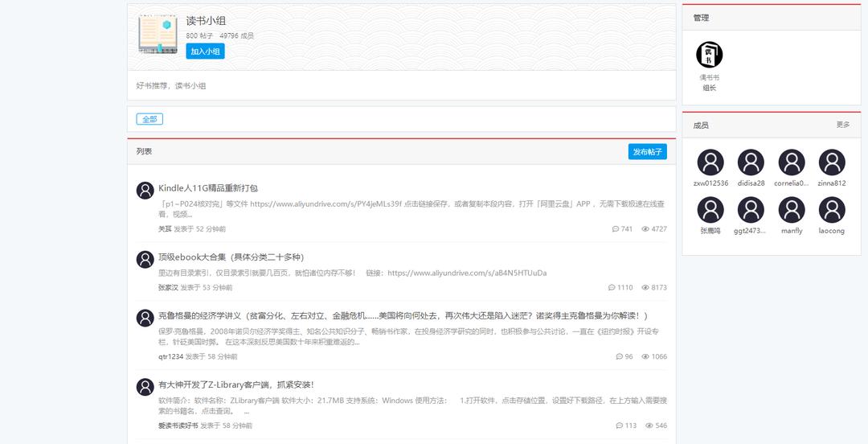Screen dimensions: 868x444
Task: Open the group leader's black book avatar
Action: [709, 55]
